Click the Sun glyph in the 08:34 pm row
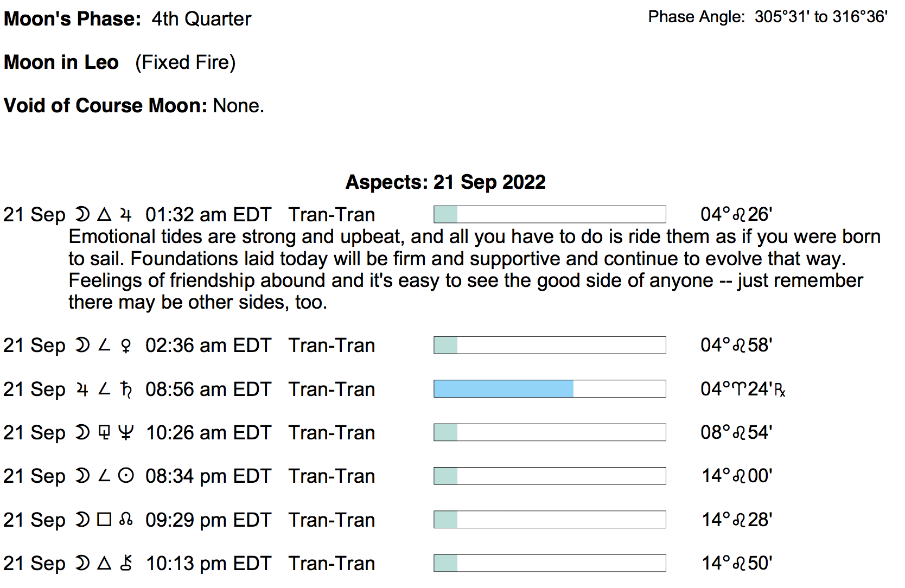The height and width of the screenshot is (588, 905). (x=126, y=476)
